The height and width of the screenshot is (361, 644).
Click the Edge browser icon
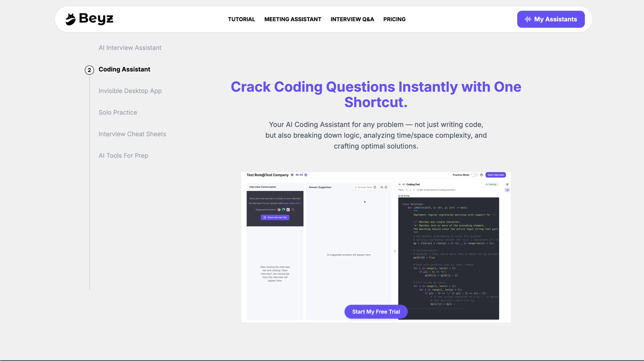pyautogui.click(x=284, y=209)
